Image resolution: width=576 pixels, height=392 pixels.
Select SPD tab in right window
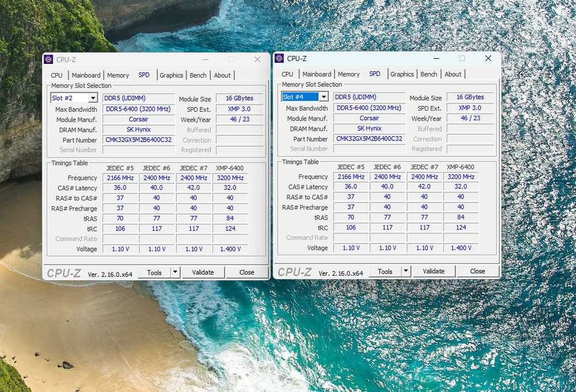(x=375, y=74)
